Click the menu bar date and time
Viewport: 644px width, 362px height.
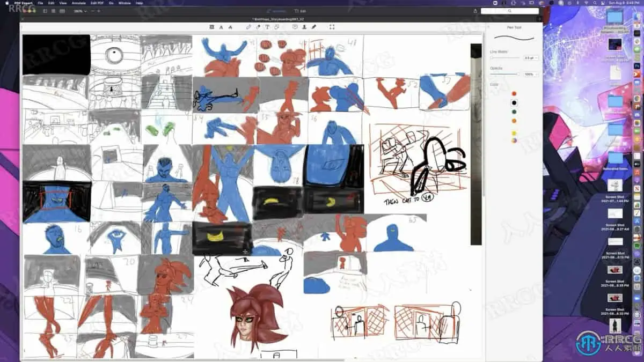click(x=624, y=3)
